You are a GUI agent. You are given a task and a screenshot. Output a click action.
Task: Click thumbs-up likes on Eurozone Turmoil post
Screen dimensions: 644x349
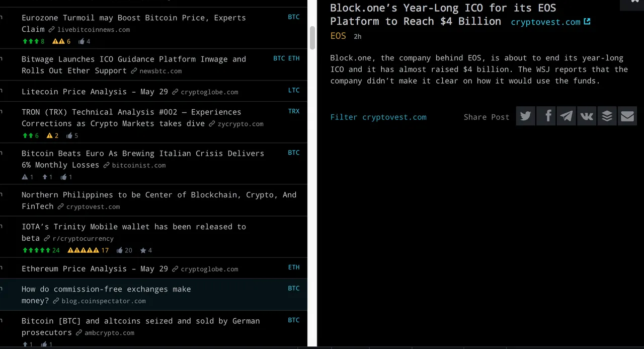tap(84, 41)
